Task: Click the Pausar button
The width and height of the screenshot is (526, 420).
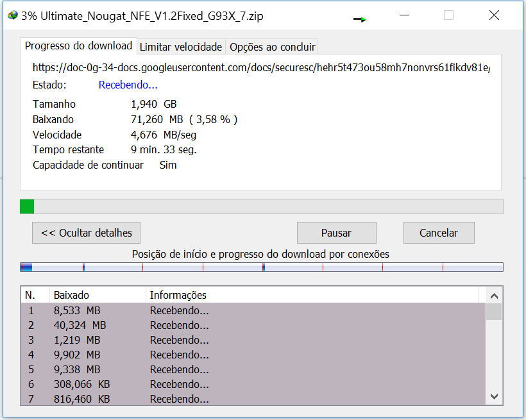Action: click(x=337, y=233)
